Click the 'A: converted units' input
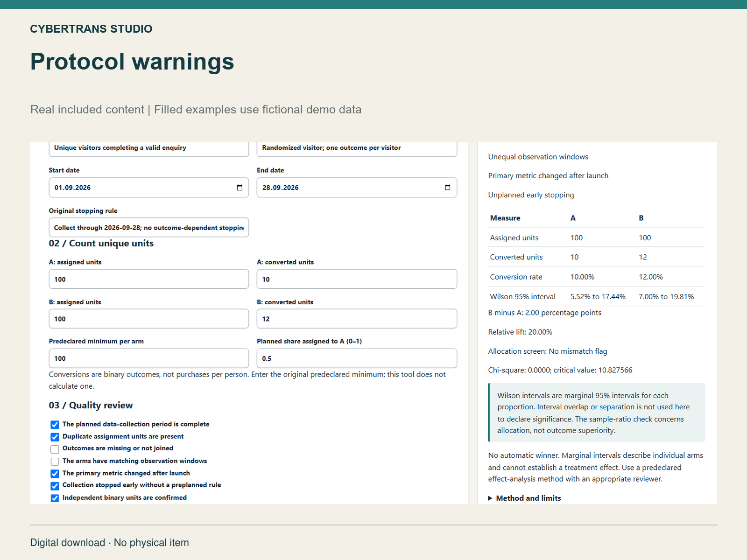 click(357, 279)
